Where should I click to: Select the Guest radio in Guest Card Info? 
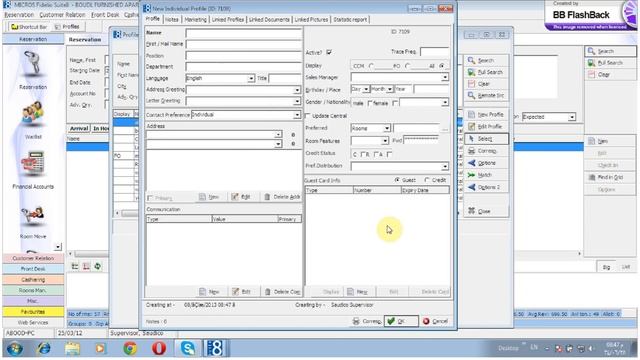(x=397, y=180)
